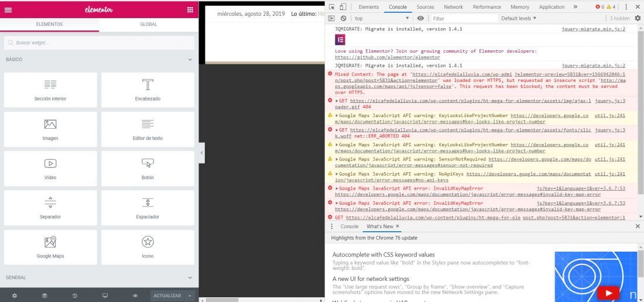The image size is (644, 302).
Task: Collapse the Elementor panel handle
Action: click(201, 153)
